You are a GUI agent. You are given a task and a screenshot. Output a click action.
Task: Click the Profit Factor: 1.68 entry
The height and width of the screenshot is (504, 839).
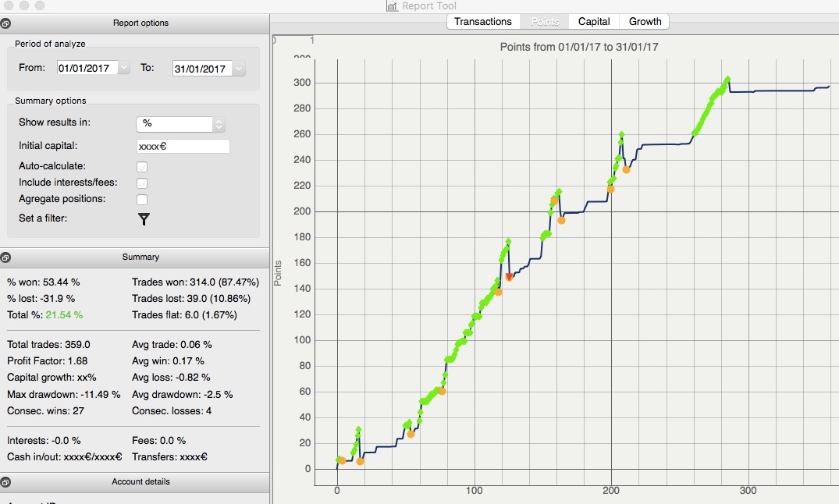pos(47,361)
